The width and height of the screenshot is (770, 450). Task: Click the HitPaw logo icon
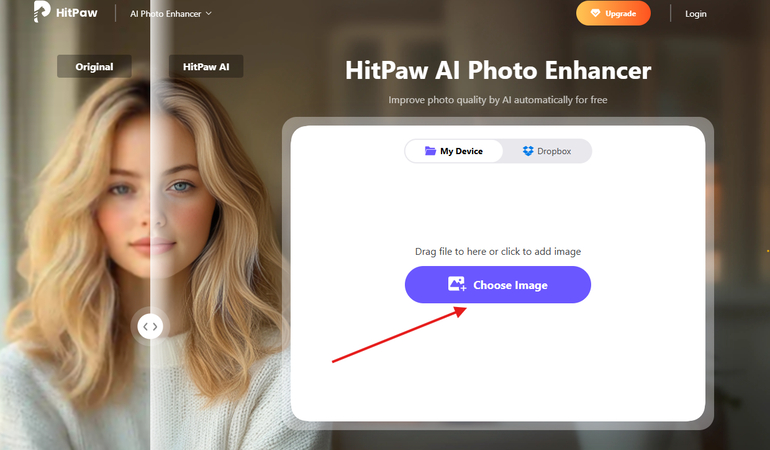tap(42, 12)
